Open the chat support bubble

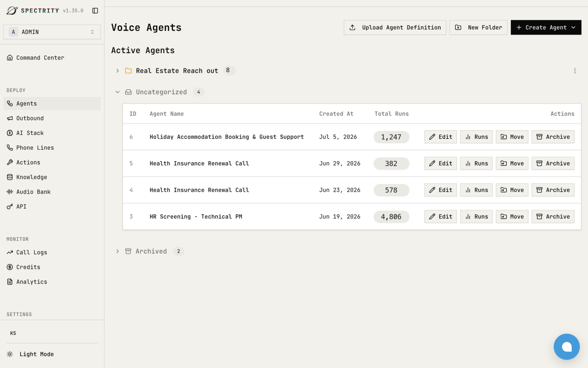pyautogui.click(x=567, y=347)
